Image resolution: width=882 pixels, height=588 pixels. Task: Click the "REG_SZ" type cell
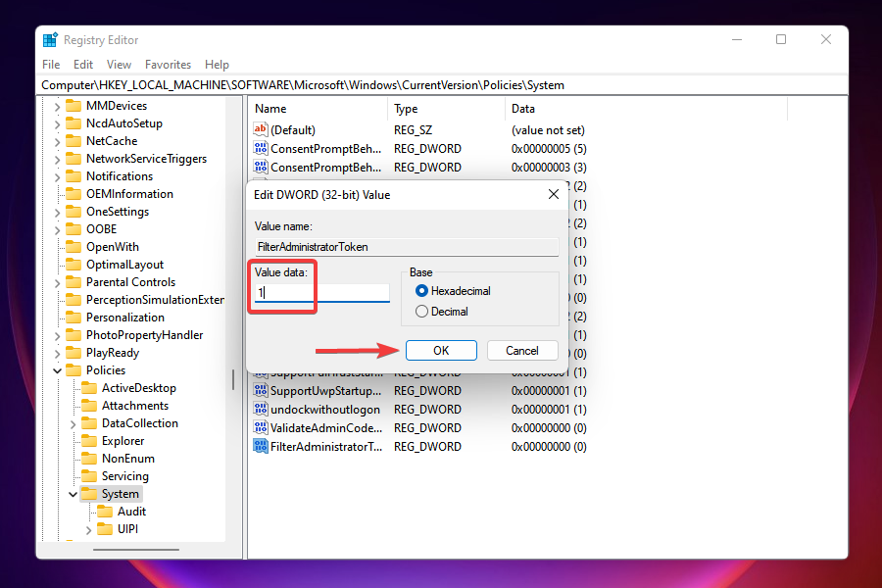pos(413,130)
